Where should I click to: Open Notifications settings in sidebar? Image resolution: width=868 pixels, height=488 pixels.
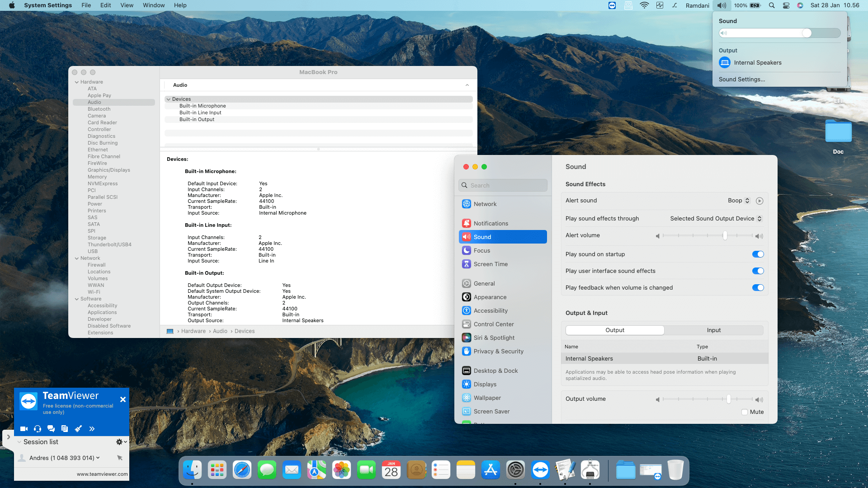(491, 223)
